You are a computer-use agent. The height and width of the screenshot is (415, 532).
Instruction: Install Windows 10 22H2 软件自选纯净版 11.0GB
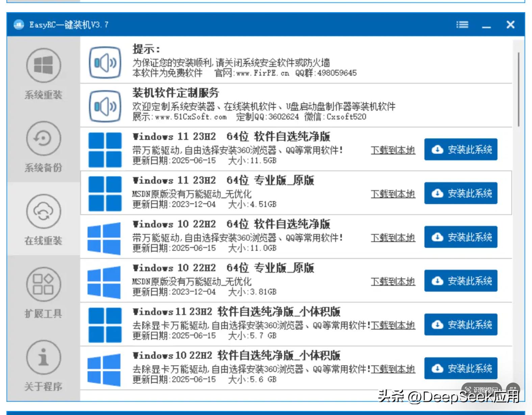pos(461,237)
